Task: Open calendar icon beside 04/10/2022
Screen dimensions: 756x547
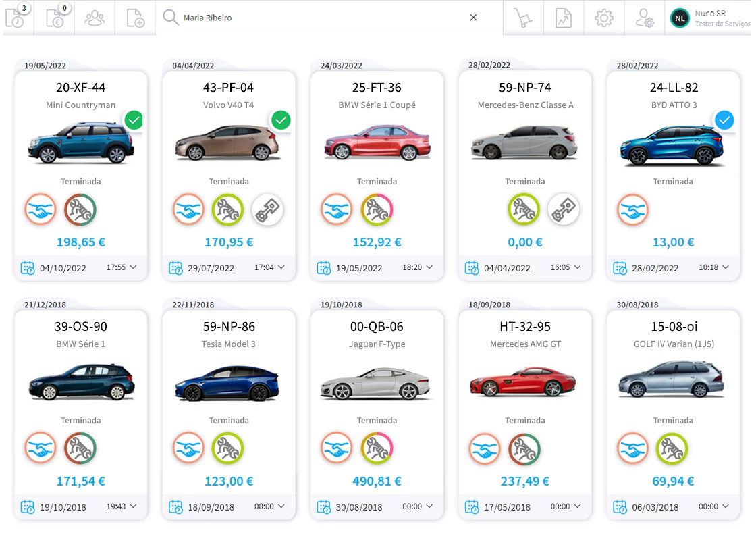Action: tap(28, 268)
